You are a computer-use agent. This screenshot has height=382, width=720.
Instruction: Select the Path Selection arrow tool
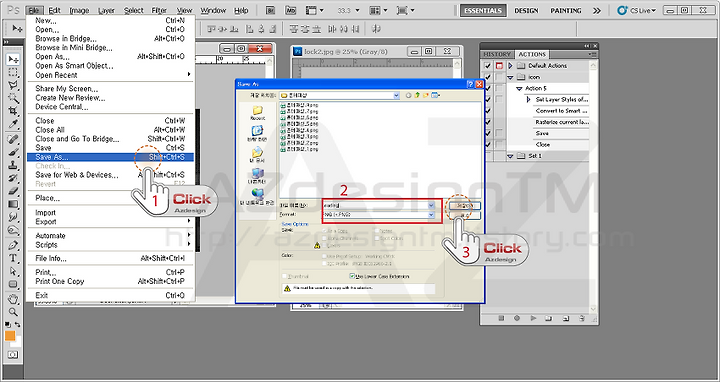pos(13,271)
